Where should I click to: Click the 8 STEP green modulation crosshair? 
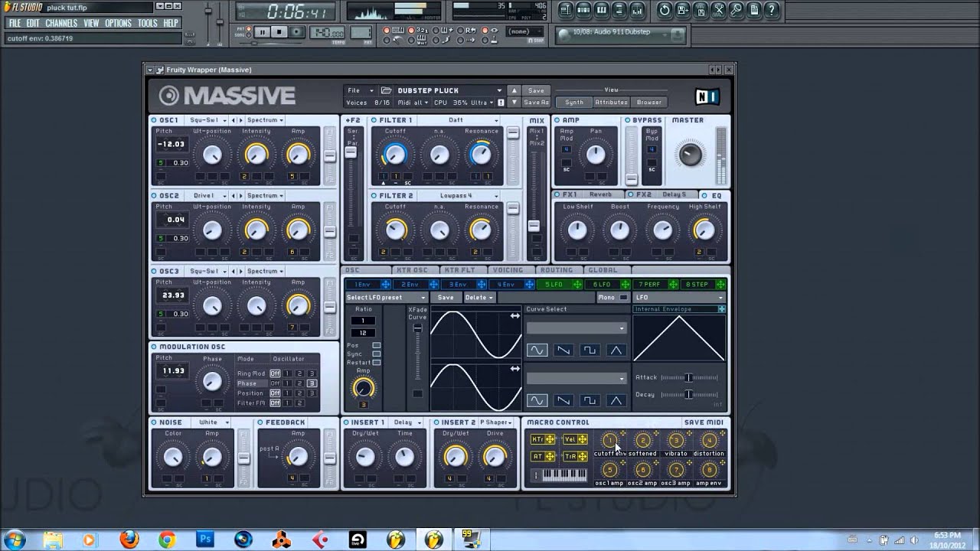720,285
